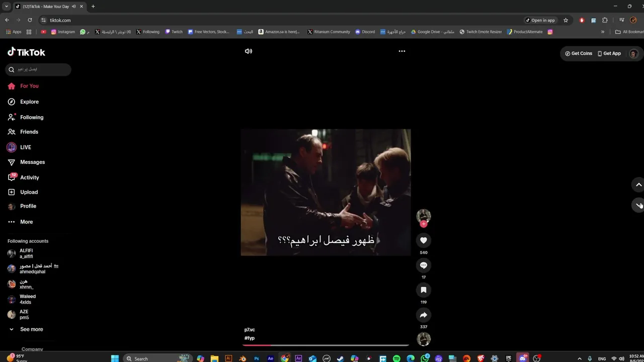The width and height of the screenshot is (644, 362).
Task: Seek using the video progress bar
Action: 326,345
